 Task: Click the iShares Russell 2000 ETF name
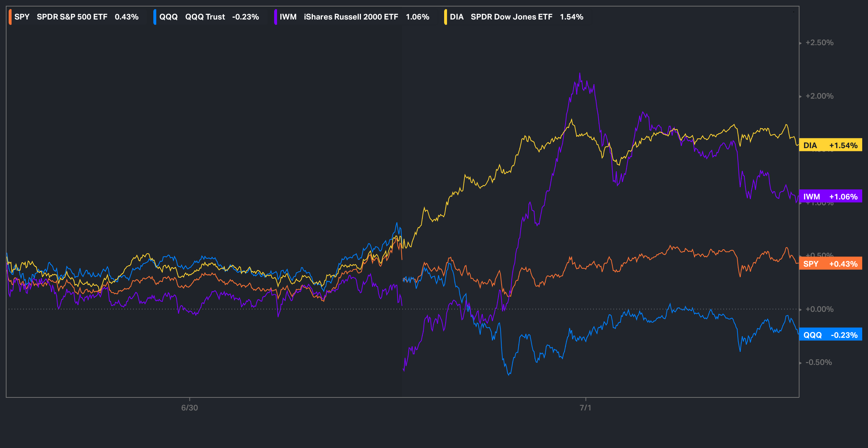[x=351, y=17]
